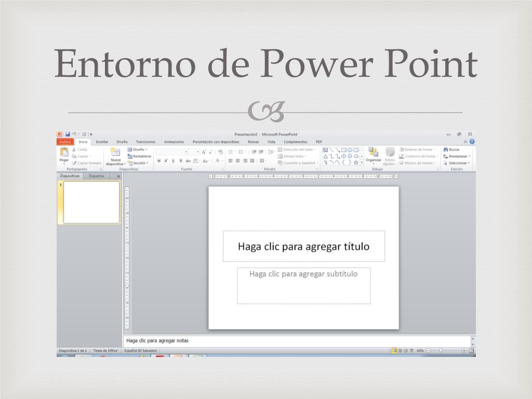The height and width of the screenshot is (399, 532).
Task: Click the Nueva diapositiva slide icon
Action: click(x=115, y=152)
